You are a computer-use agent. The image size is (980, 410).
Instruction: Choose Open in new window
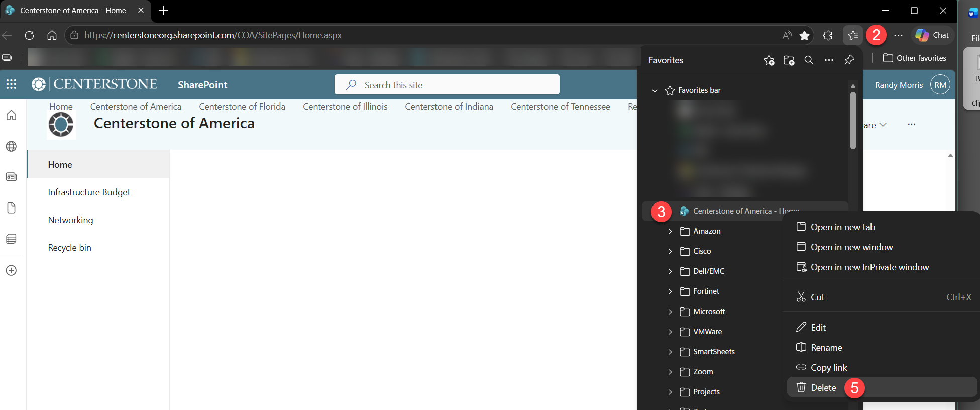point(882,247)
